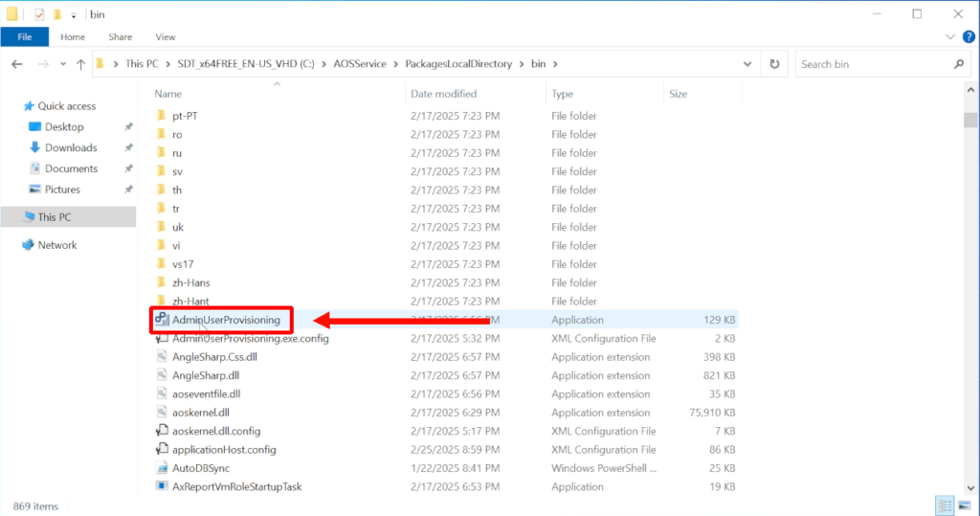Switch to the View tab
980x516 pixels.
[x=165, y=36]
